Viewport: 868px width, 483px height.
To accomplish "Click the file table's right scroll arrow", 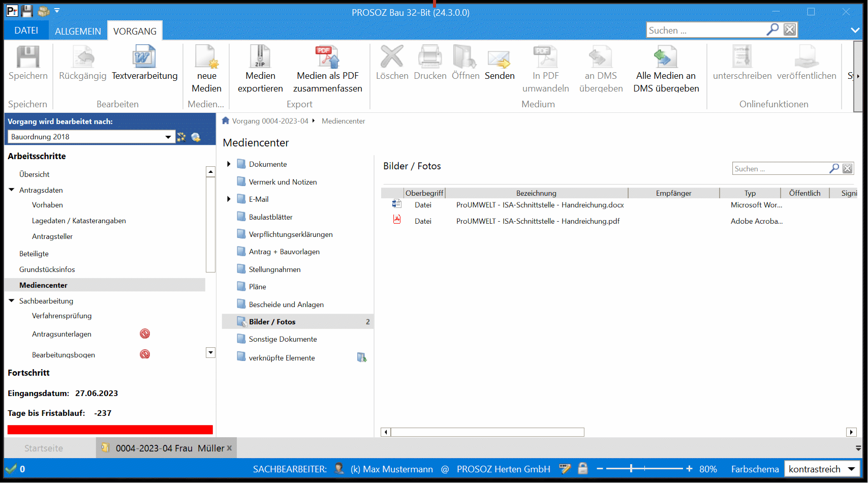I will tap(851, 432).
